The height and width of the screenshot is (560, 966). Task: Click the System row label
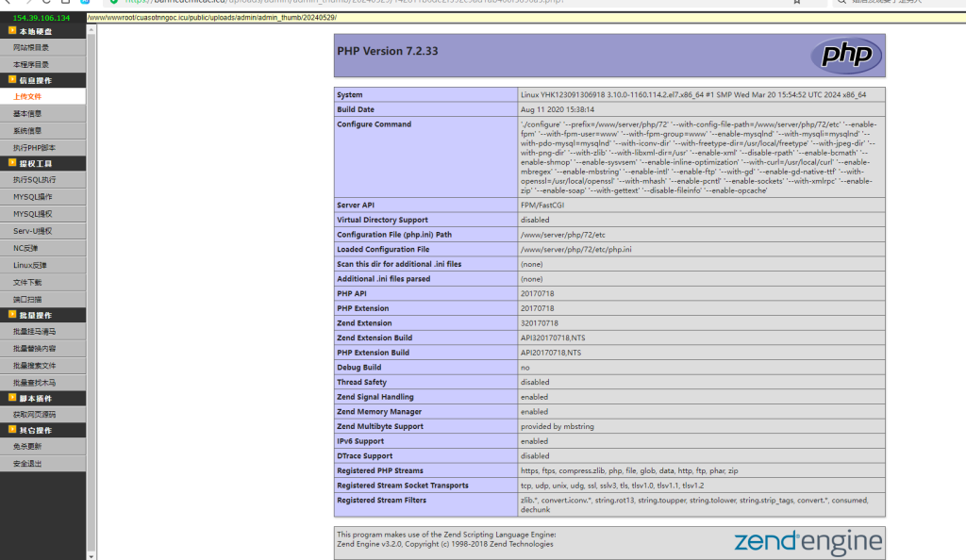349,95
